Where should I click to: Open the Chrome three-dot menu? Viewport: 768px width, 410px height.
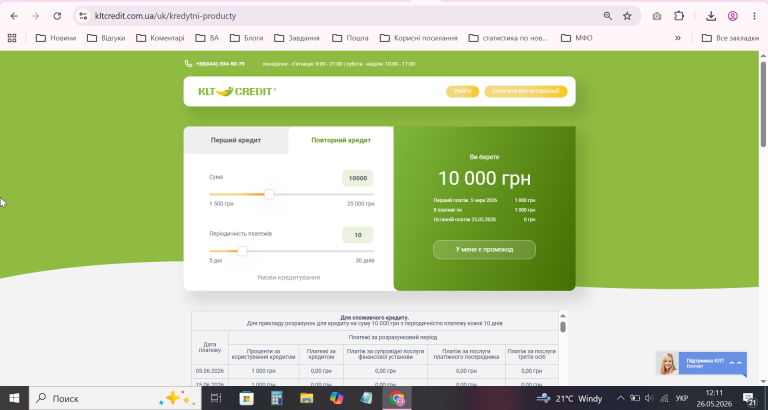coord(754,16)
